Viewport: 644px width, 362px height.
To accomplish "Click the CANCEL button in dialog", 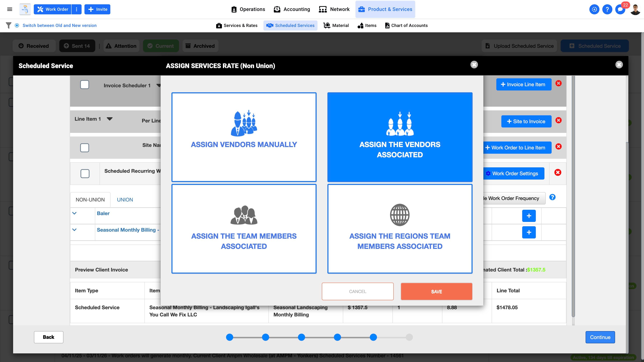I will tap(358, 291).
